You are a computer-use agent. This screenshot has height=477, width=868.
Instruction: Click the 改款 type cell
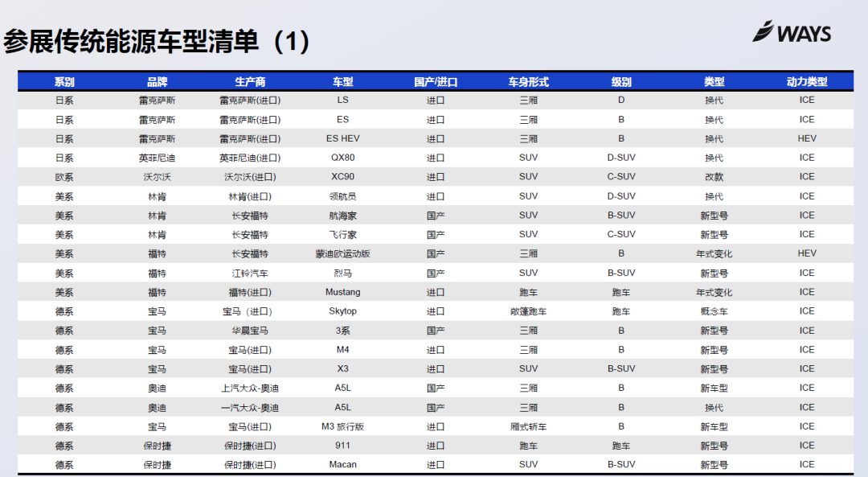pyautogui.click(x=714, y=177)
